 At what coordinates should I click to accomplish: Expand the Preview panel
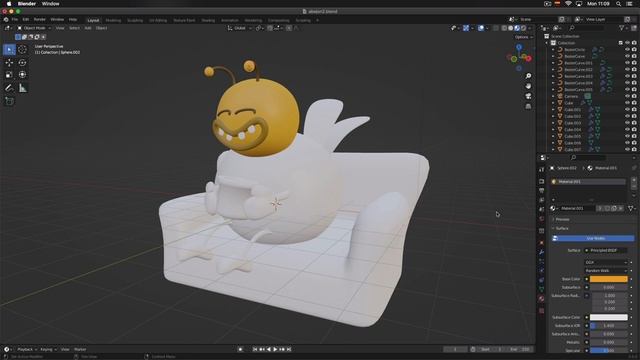(x=562, y=220)
